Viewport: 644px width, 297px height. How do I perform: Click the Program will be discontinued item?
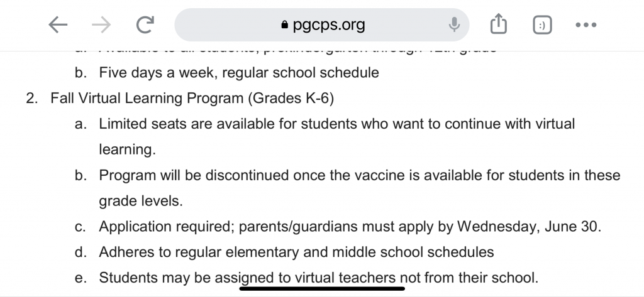(359, 175)
